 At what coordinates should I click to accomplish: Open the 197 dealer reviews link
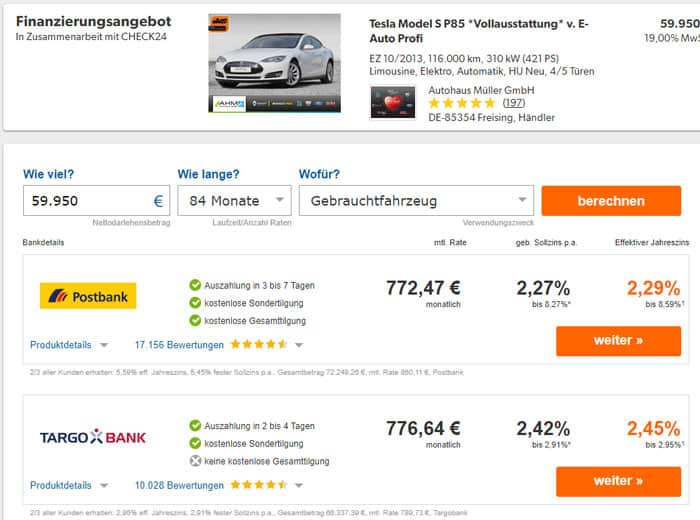coord(514,103)
